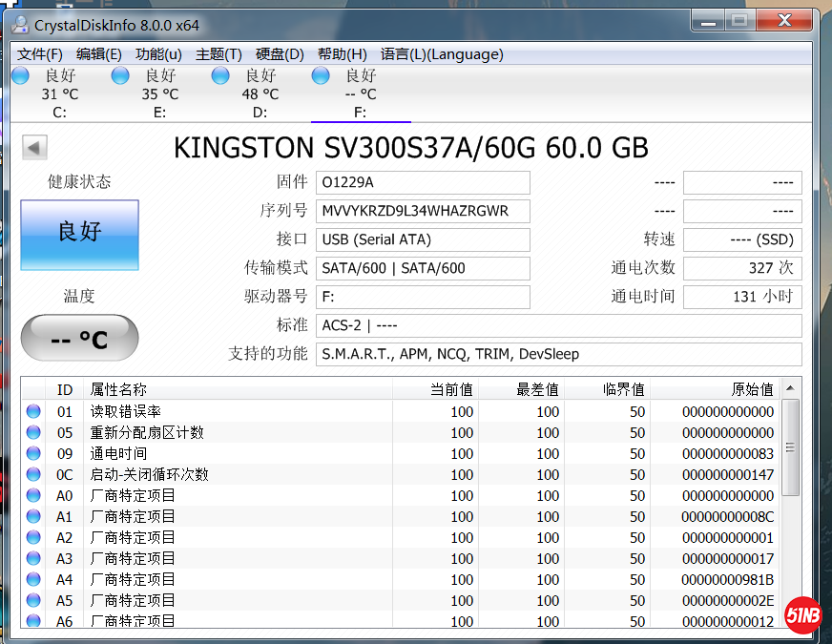This screenshot has height=644, width=832.
Task: Click the 良好 health status button
Action: [x=79, y=235]
